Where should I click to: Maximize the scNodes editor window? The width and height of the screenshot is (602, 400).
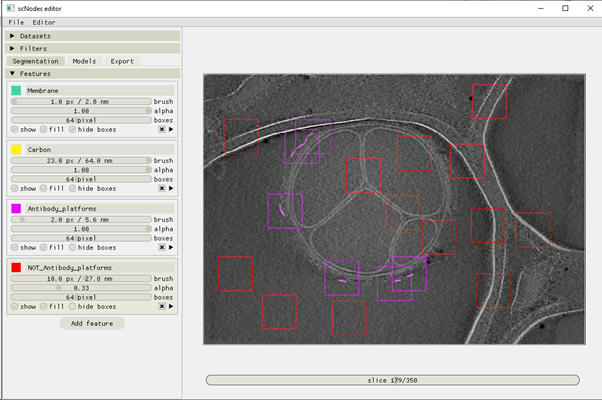(565, 8)
